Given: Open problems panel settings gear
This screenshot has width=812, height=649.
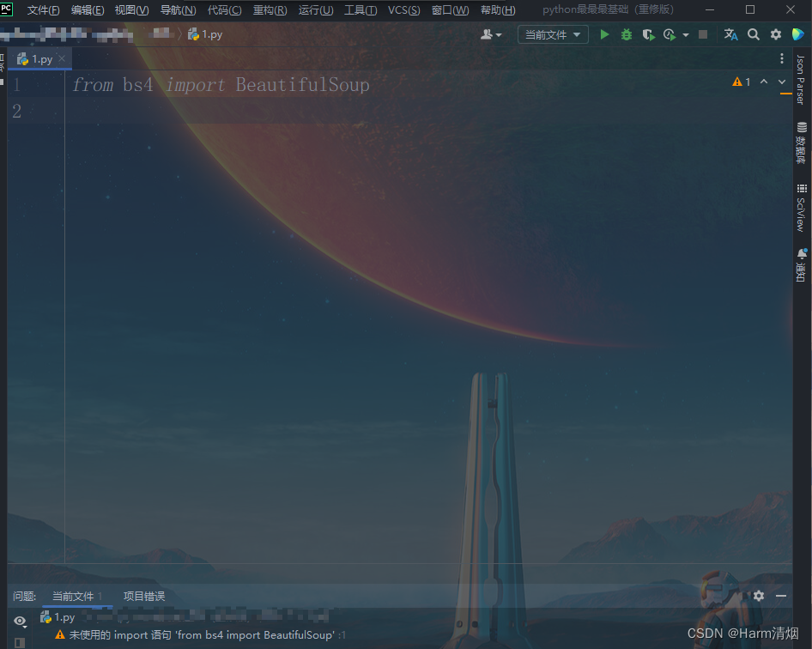Looking at the screenshot, I should coord(759,596).
